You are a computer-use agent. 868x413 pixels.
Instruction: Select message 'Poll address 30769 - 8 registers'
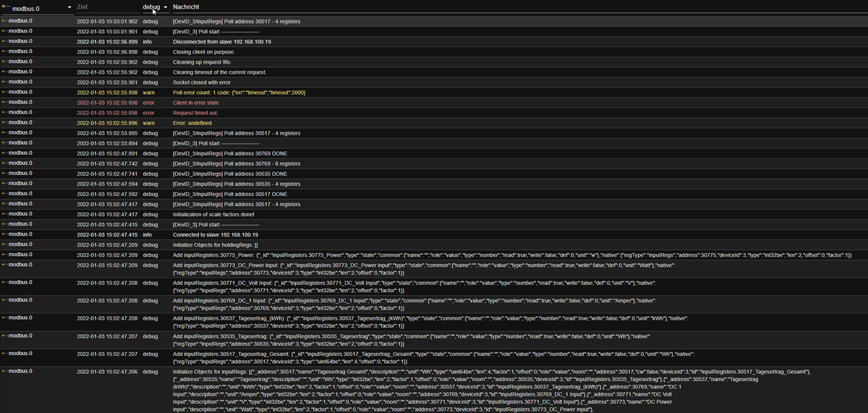237,163
